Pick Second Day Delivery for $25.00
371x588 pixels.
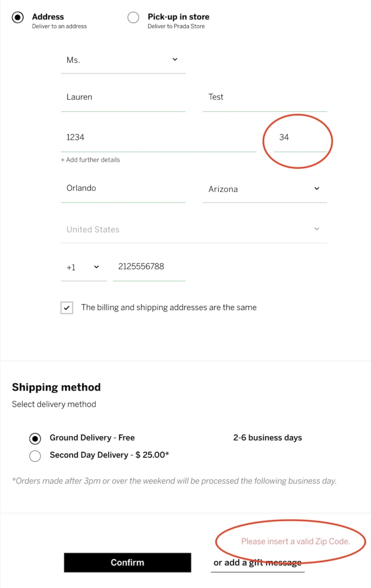[x=35, y=456]
